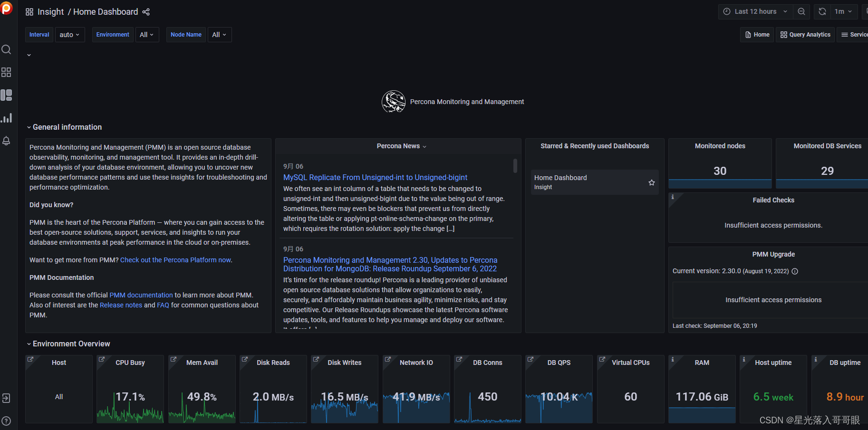Open the PMM documentation link
The image size is (868, 430).
click(141, 295)
